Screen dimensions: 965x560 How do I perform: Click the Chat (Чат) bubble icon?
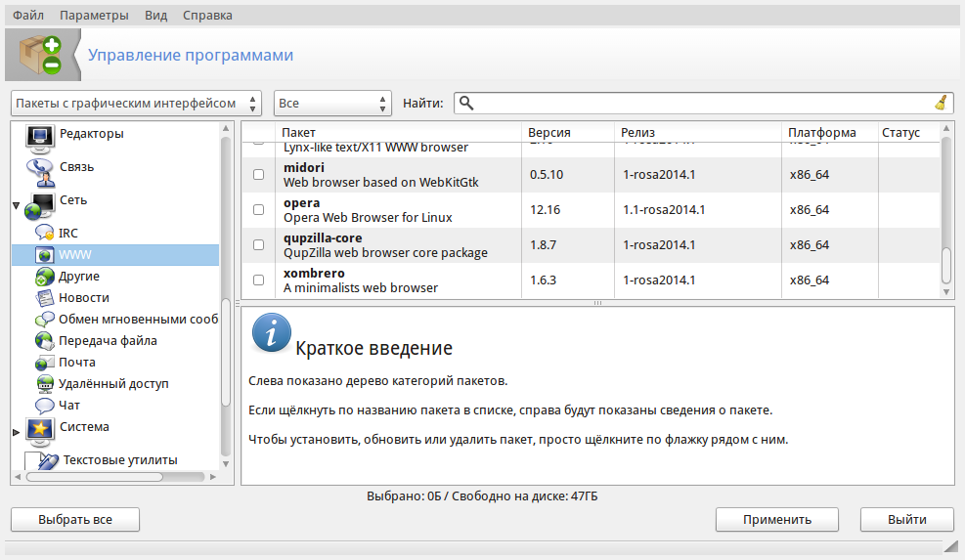pos(45,406)
